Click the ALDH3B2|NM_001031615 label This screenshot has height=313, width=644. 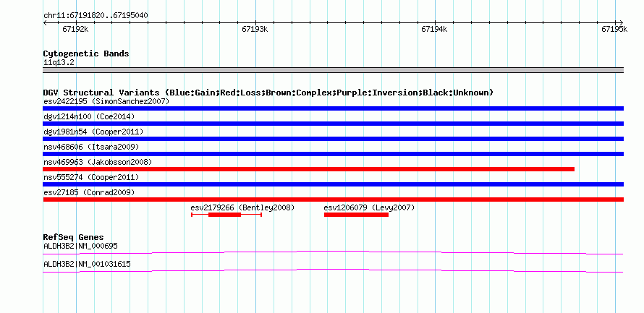[x=87, y=264]
